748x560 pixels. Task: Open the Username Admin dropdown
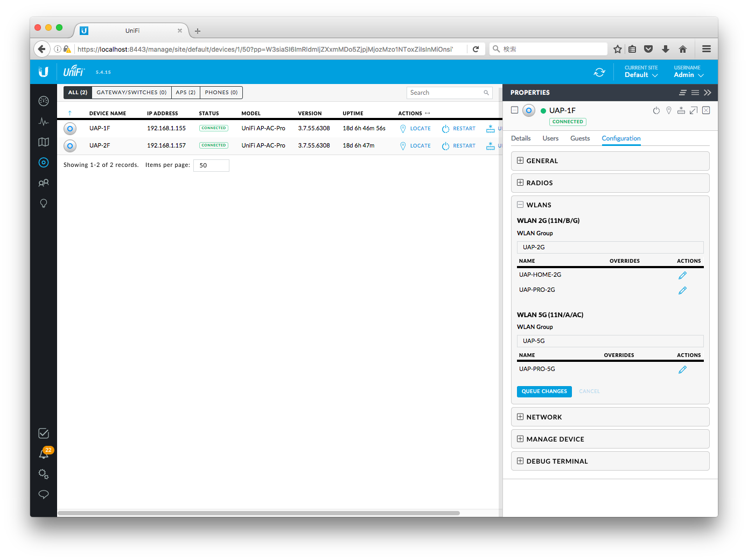pos(689,72)
